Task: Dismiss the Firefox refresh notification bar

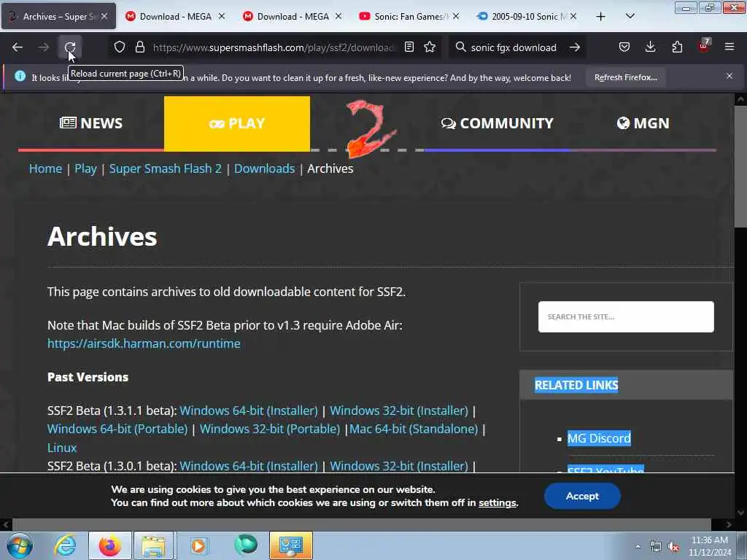Action: point(729,76)
